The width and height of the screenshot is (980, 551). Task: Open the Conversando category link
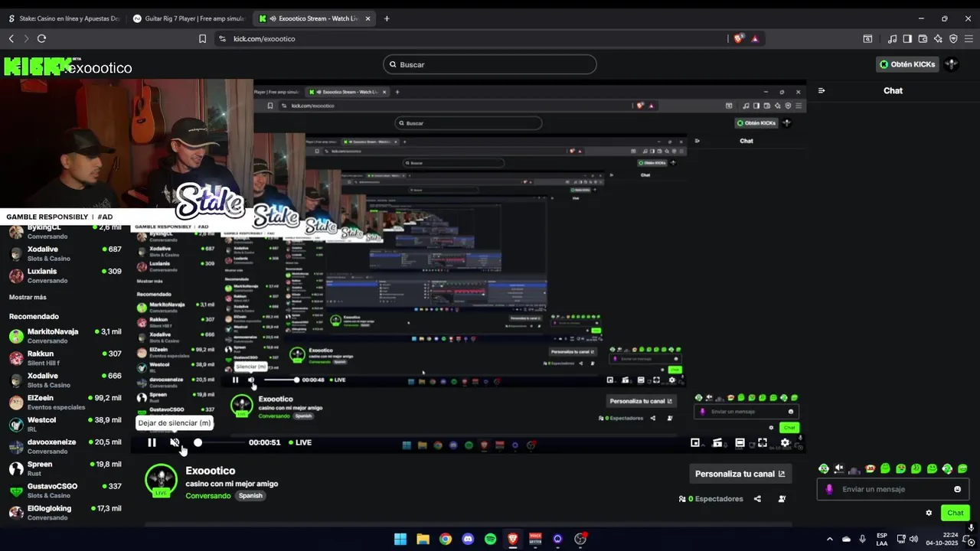(207, 496)
